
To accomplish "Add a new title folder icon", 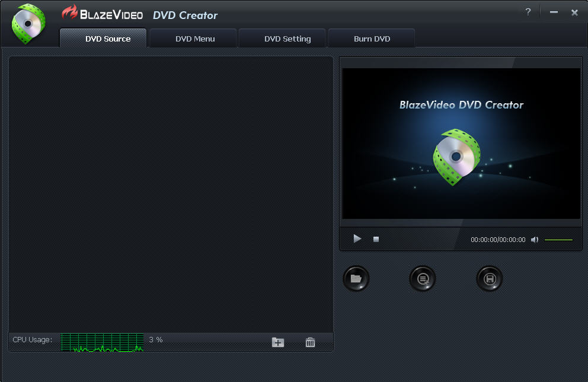I will coord(278,342).
